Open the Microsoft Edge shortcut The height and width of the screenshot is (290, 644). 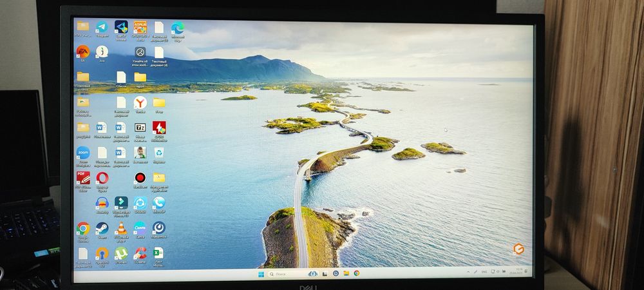177,28
